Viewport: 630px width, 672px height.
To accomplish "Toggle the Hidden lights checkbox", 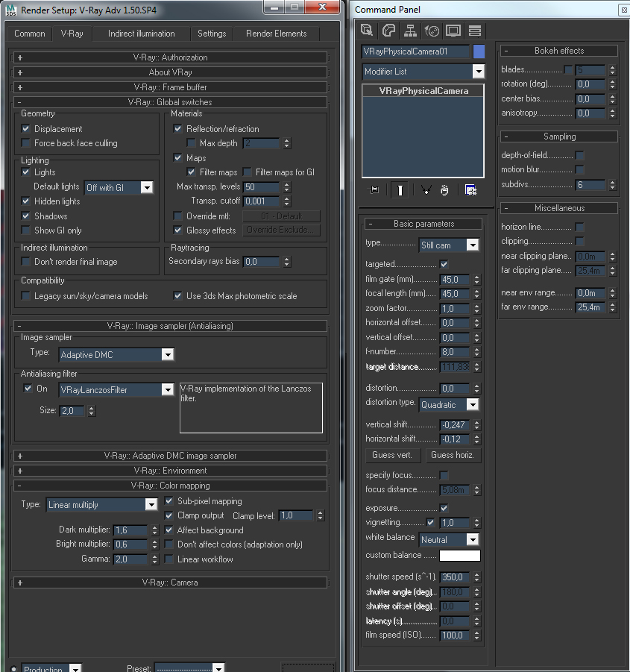I will point(25,201).
